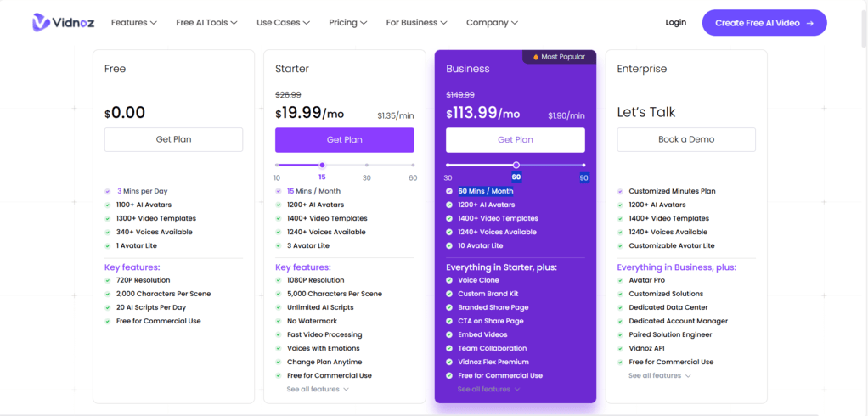Click Get Plan in Free card

[174, 139]
